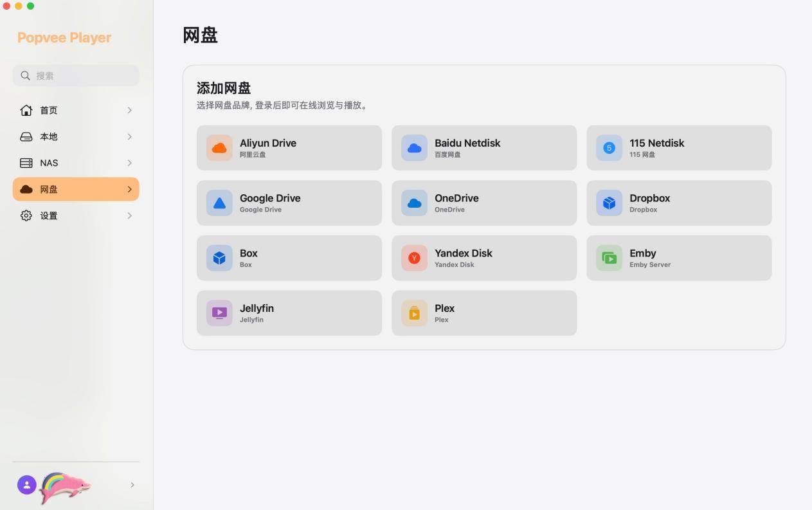The image size is (812, 510).
Task: Click the Yandex Disk red icon
Action: pos(414,258)
